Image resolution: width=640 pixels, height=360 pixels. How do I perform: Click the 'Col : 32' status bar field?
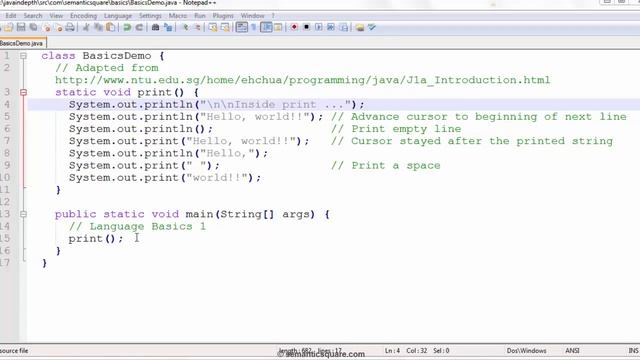tap(416, 351)
